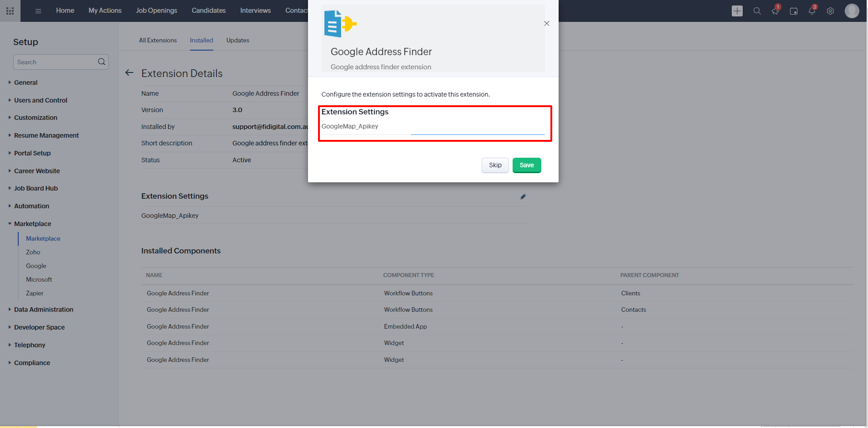Expand the Customization section
The width and height of the screenshot is (868, 428).
pyautogui.click(x=36, y=118)
